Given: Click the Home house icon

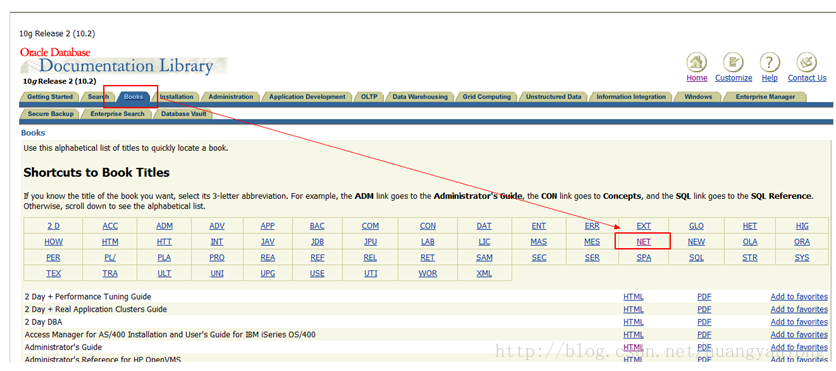Looking at the screenshot, I should pos(696,62).
